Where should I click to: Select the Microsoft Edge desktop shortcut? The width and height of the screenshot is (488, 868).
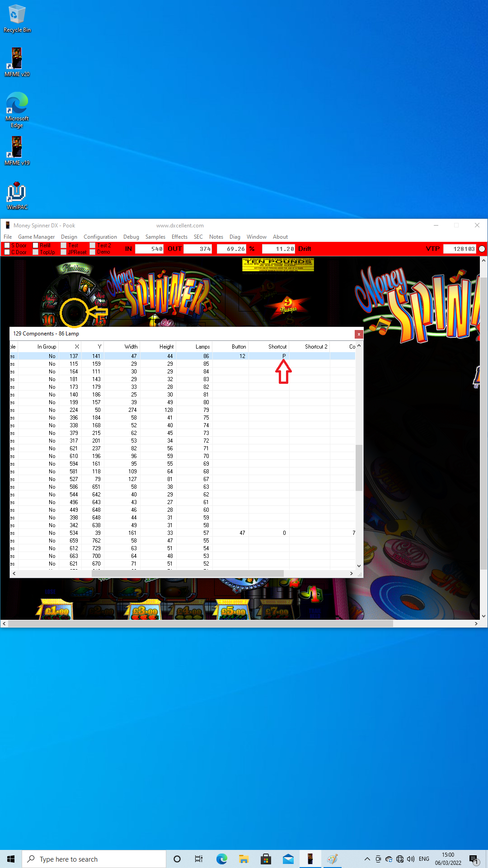[17, 110]
